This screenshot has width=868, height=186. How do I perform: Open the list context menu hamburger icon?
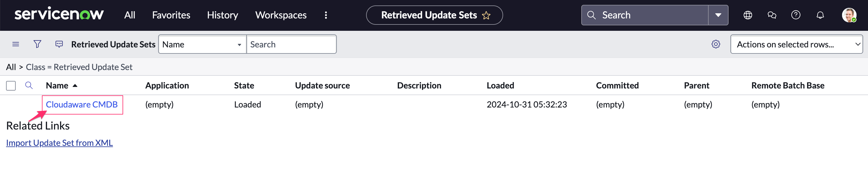[x=15, y=44]
